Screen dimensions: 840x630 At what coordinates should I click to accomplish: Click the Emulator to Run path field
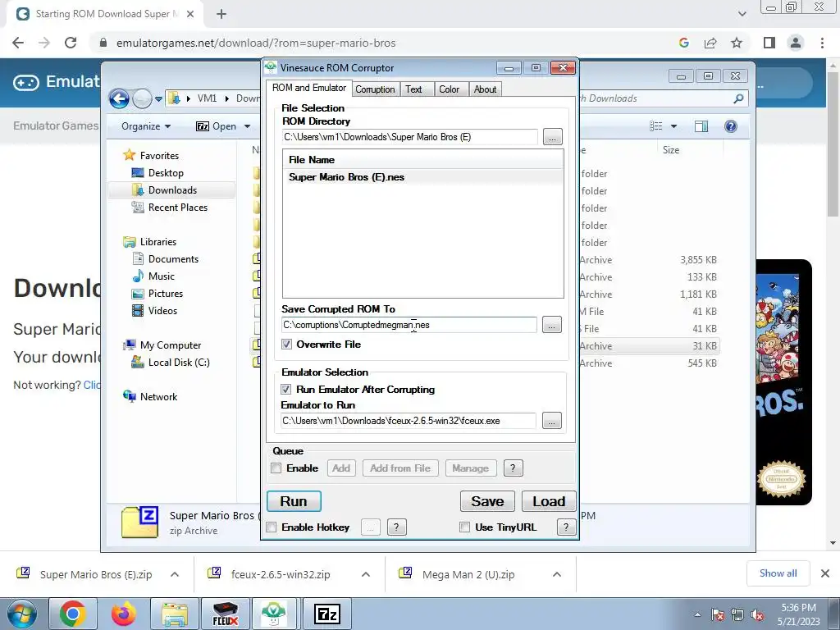408,421
